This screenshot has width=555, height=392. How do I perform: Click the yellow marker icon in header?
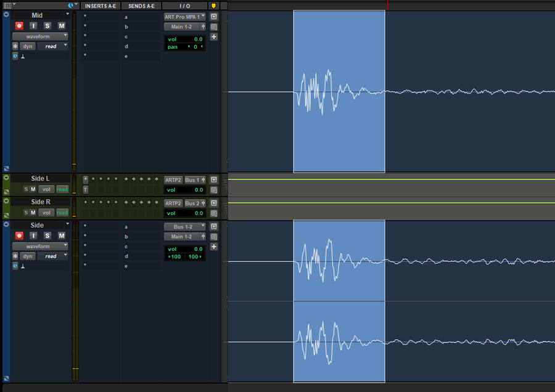tap(213, 6)
